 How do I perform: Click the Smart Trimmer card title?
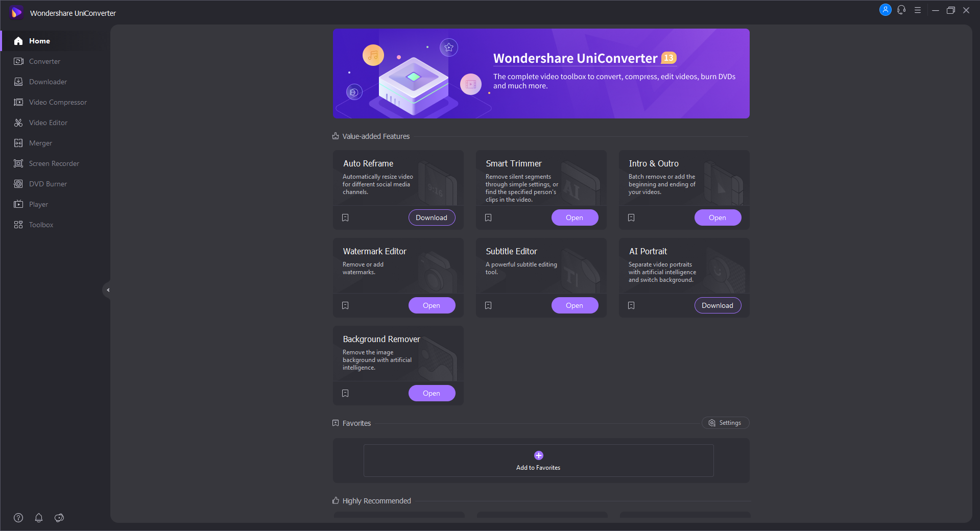(514, 163)
